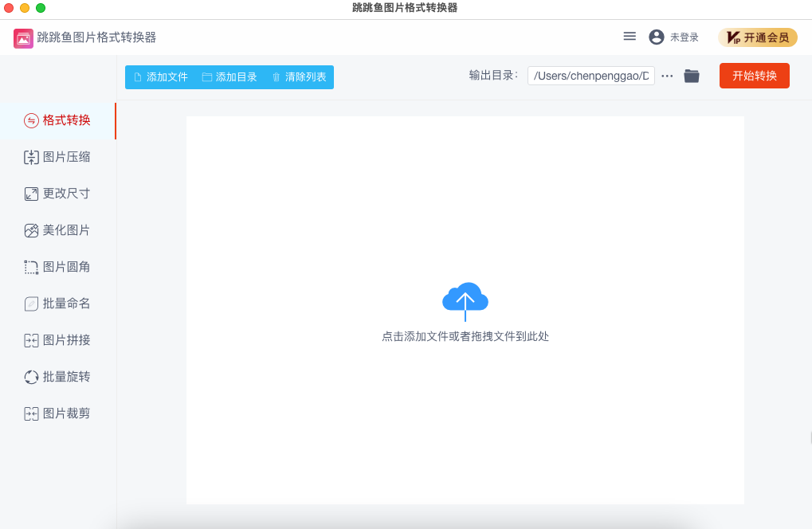Open the 更改尺寸 resize tool

coord(57,194)
